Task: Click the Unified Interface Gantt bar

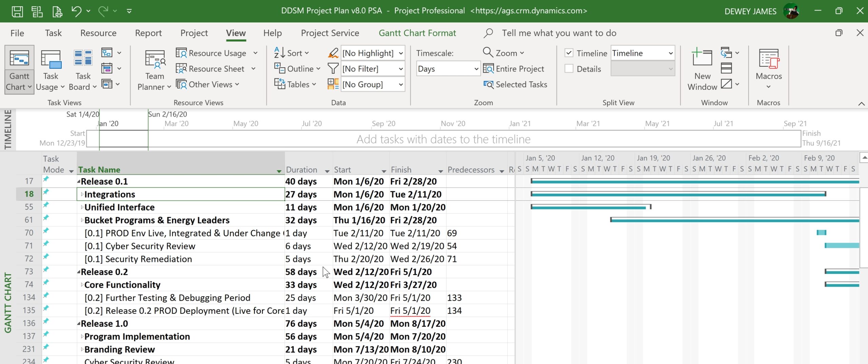Action: pyautogui.click(x=591, y=207)
